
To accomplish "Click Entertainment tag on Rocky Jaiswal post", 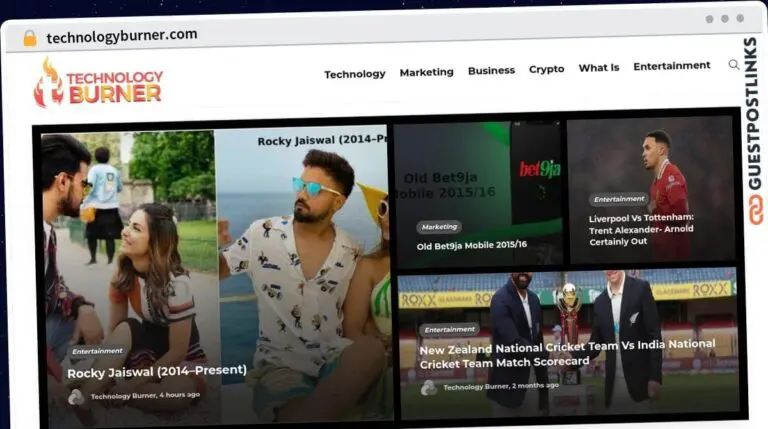I will [x=98, y=351].
